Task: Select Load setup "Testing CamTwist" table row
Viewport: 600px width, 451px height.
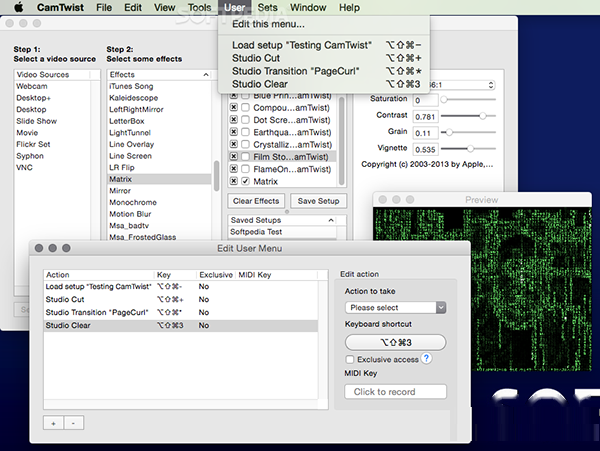Action: point(181,287)
